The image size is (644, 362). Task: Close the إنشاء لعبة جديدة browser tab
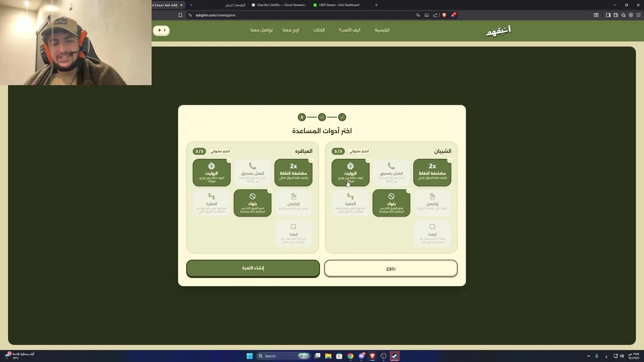(181, 5)
